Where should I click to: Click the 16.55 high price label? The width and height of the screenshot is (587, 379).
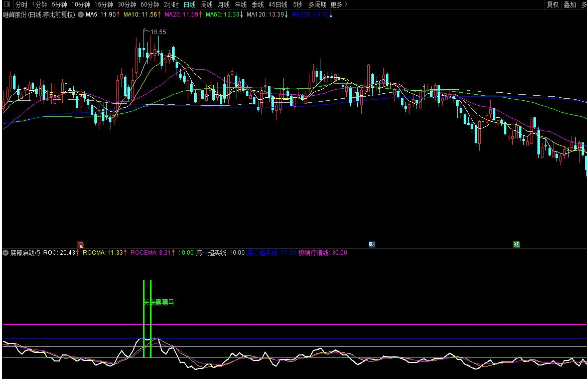coord(158,32)
